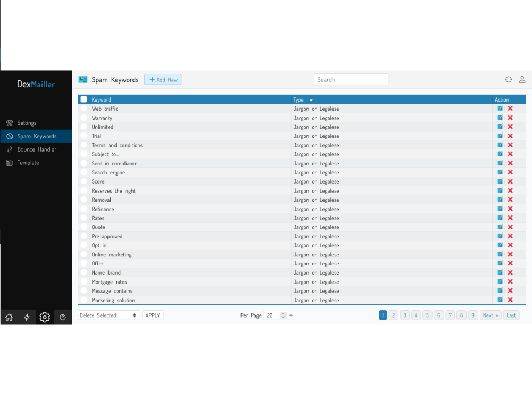The width and height of the screenshot is (532, 399).
Task: Edit the Search engine keyword
Action: pyautogui.click(x=500, y=172)
